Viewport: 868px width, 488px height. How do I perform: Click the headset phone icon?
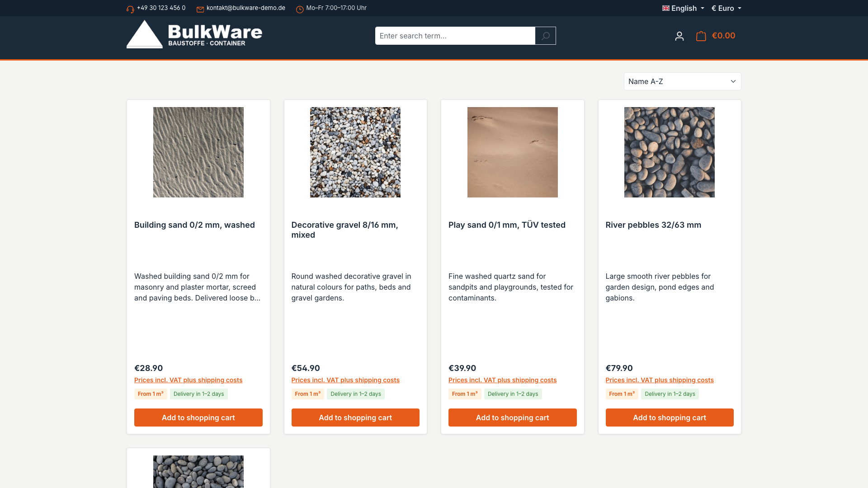tap(130, 9)
